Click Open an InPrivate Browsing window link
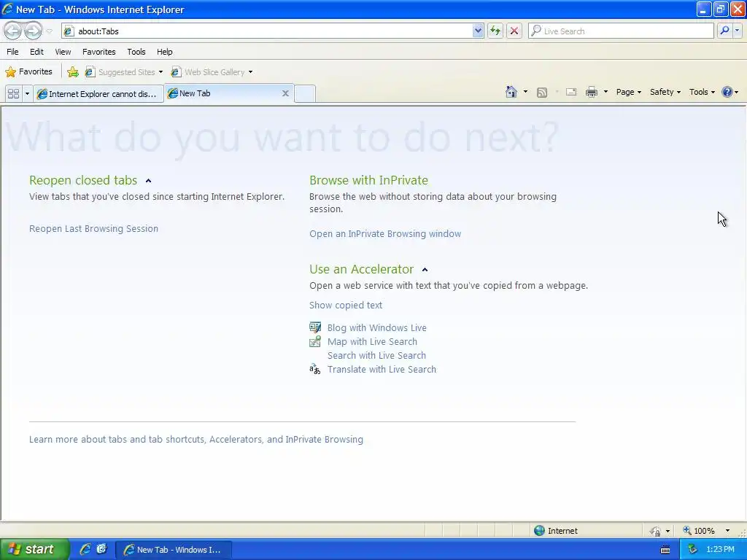 (385, 234)
